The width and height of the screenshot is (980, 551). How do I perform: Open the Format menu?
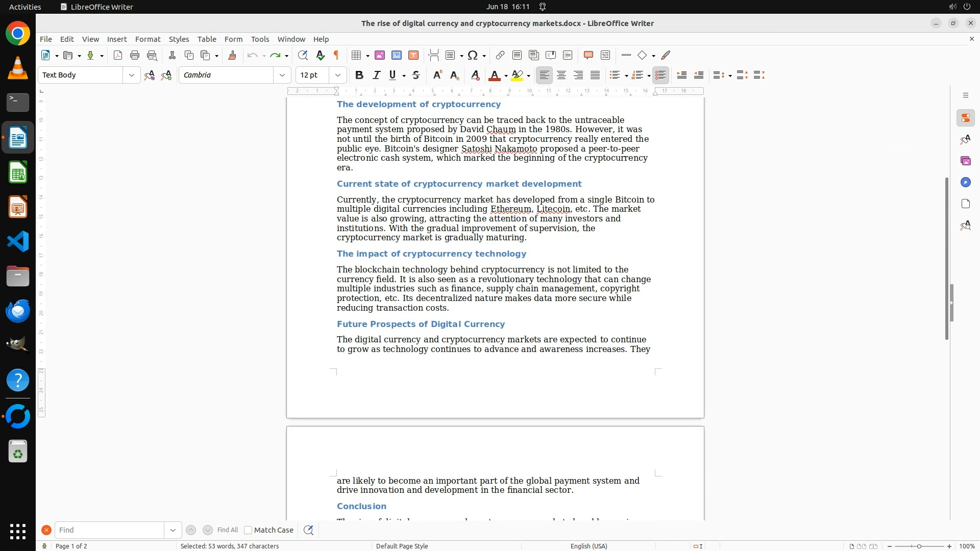pyautogui.click(x=148, y=39)
